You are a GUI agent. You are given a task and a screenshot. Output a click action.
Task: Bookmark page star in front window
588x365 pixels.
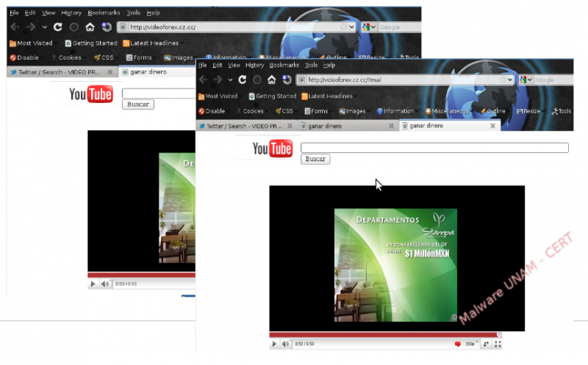click(x=502, y=79)
